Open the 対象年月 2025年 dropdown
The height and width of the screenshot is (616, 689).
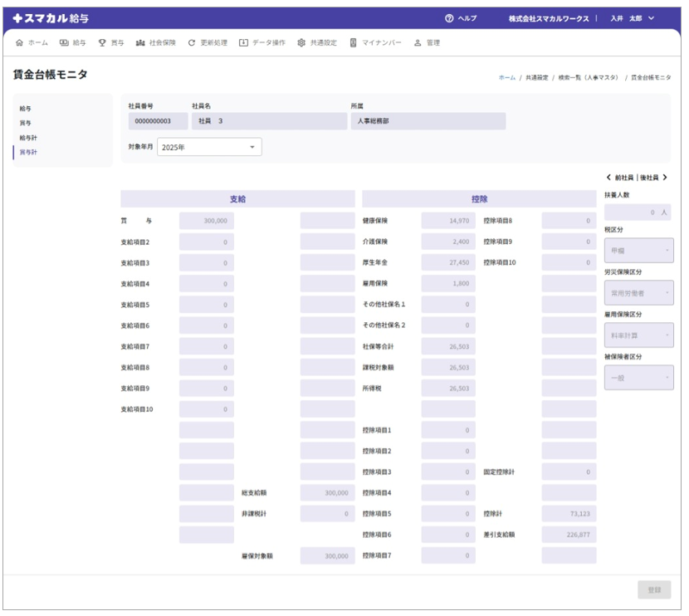[209, 147]
